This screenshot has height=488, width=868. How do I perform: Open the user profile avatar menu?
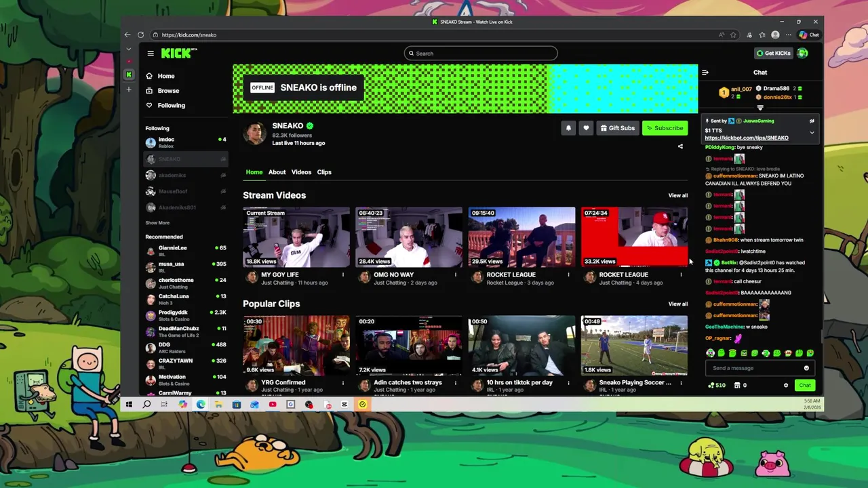[x=803, y=53]
